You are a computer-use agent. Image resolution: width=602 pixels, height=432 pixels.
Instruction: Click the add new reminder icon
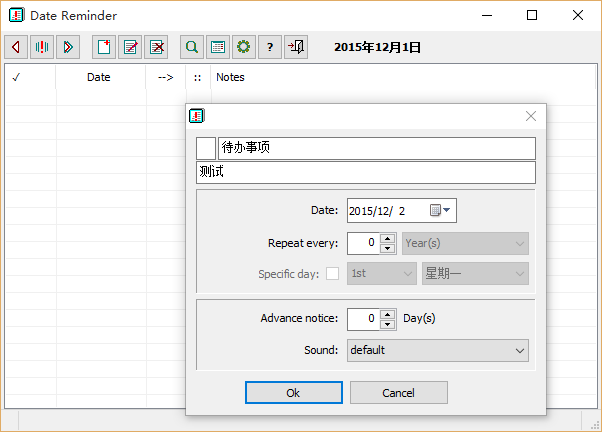[x=104, y=47]
